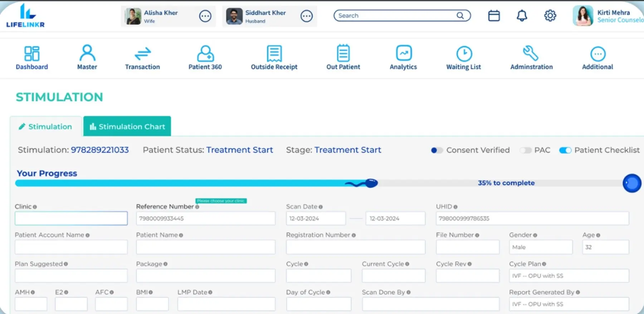Image resolution: width=644 pixels, height=314 pixels.
Task: Open the Dashboard icon in navigation
Action: [32, 54]
